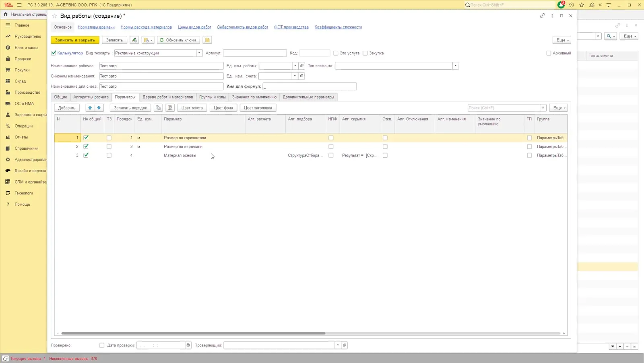Click the Цвет фона button

tap(223, 108)
